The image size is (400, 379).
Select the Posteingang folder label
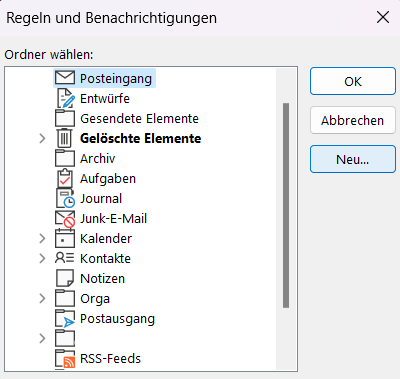click(116, 79)
